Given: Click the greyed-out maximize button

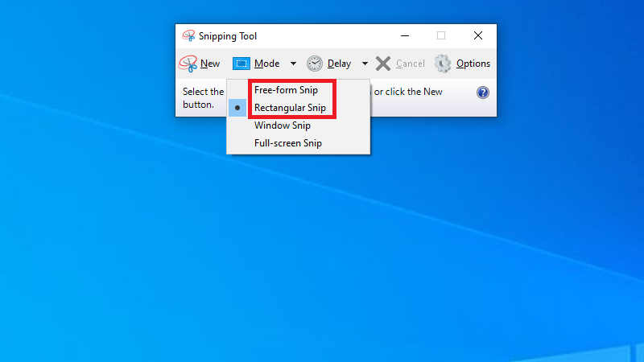Looking at the screenshot, I should 441,36.
